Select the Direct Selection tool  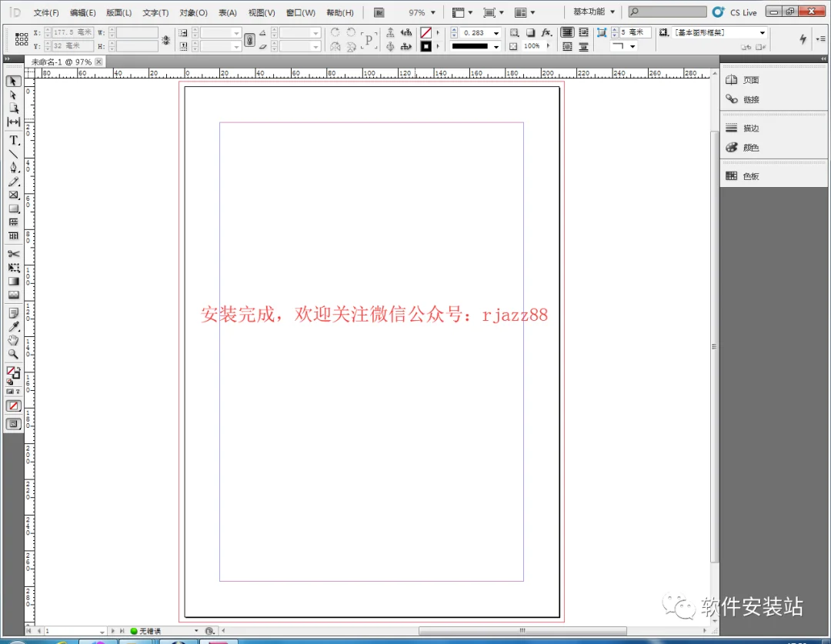tap(13, 95)
